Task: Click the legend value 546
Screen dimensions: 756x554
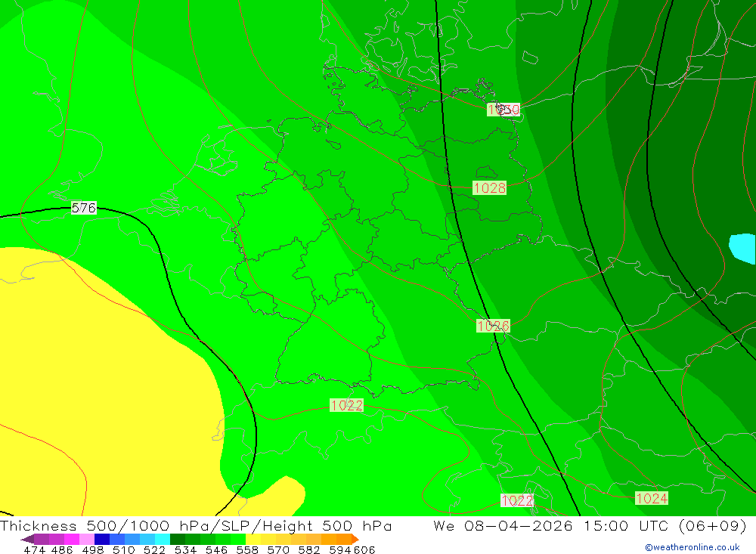Action: tap(216, 549)
